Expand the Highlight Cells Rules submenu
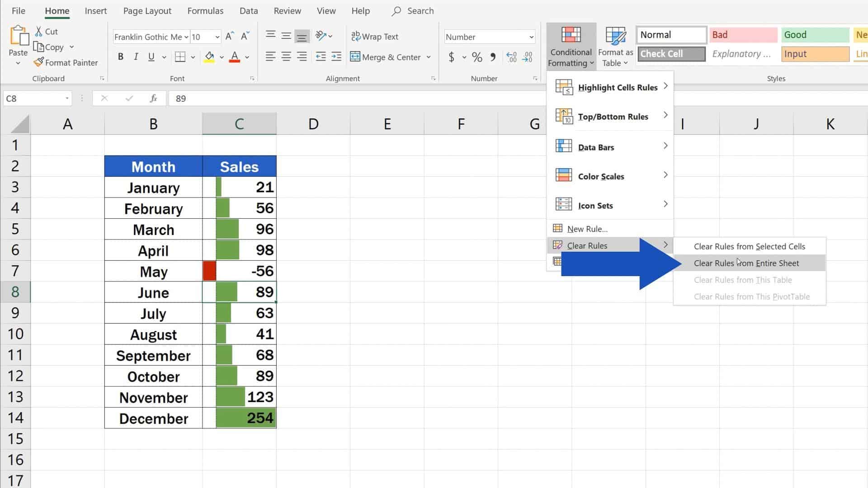Viewport: 868px width, 488px height. click(618, 87)
